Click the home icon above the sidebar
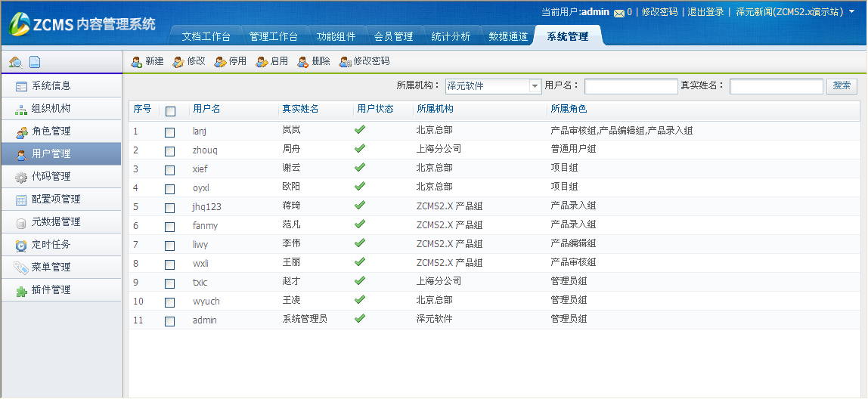The width and height of the screenshot is (868, 399). point(15,62)
